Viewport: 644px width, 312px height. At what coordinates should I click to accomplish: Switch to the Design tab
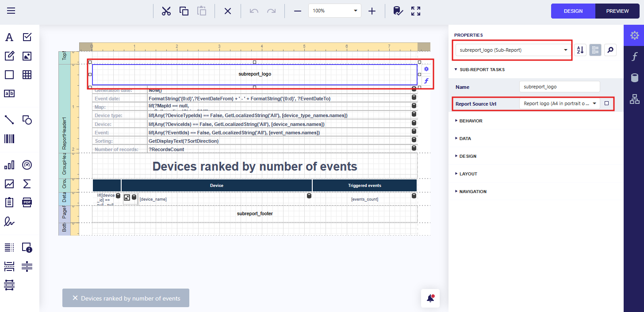click(x=573, y=11)
